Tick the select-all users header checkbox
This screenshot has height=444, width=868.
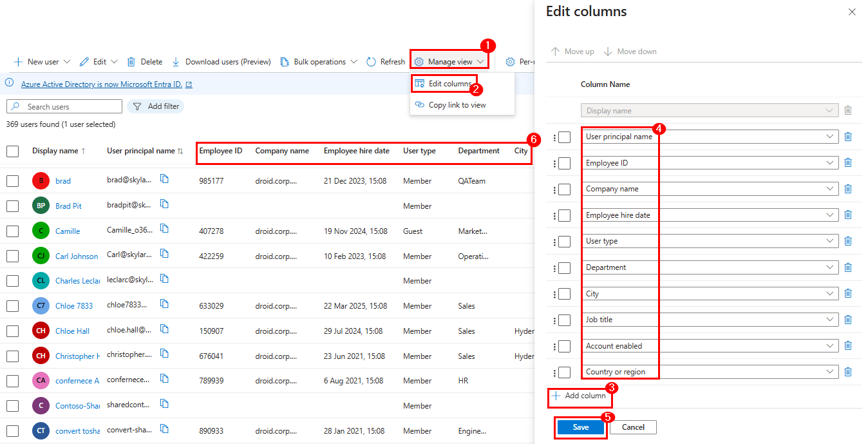coord(12,151)
